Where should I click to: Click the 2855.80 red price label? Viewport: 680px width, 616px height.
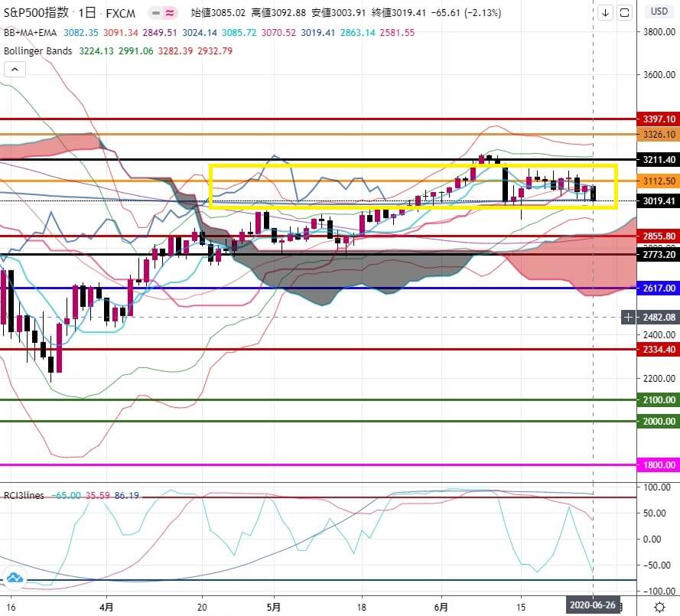click(659, 236)
